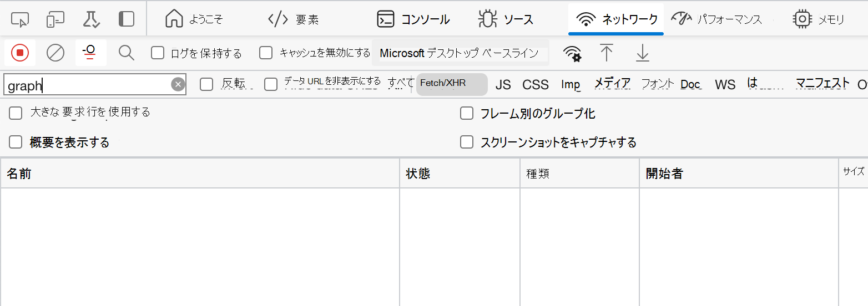Filter by マニフェスト requests
The image size is (868, 306).
click(822, 83)
